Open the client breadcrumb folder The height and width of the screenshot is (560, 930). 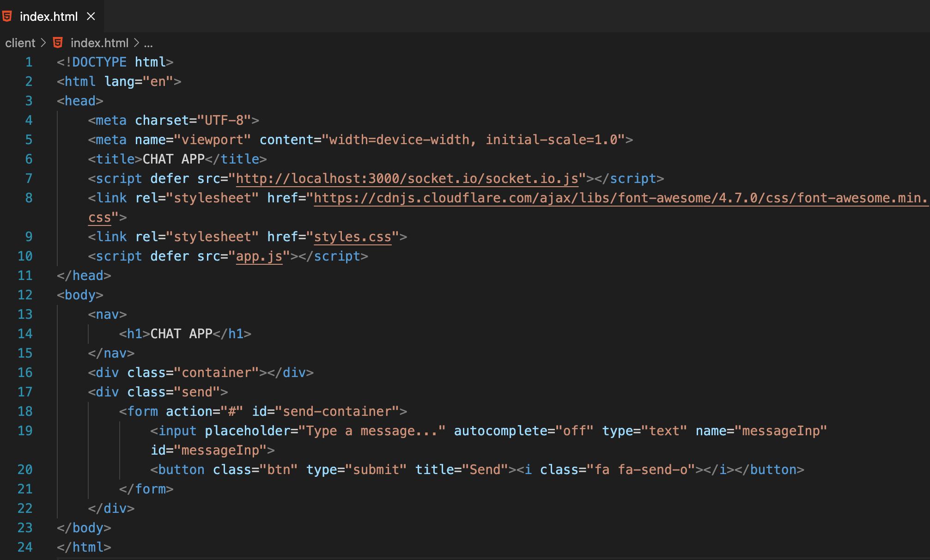(x=20, y=43)
